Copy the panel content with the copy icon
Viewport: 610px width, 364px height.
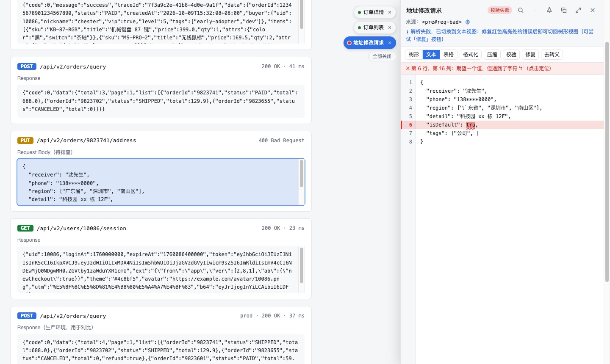(x=564, y=10)
